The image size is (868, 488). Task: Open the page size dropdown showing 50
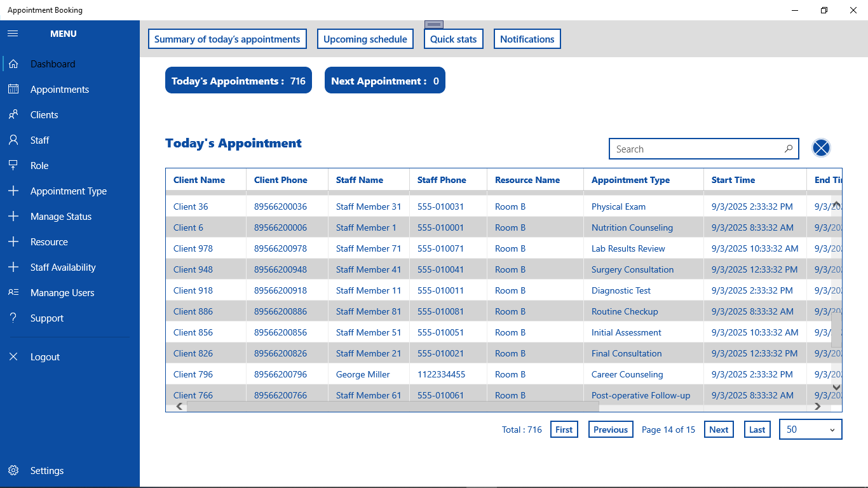811,430
